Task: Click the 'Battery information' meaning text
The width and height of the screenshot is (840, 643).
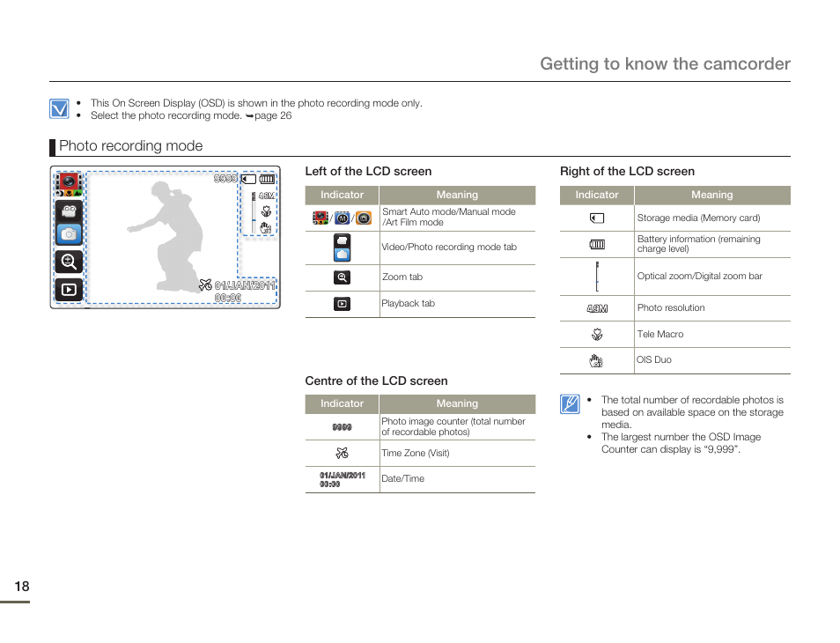Action: [698, 244]
